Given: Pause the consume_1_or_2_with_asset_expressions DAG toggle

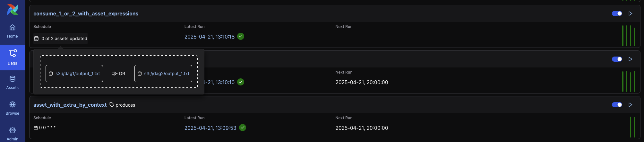Looking at the screenshot, I should 617,13.
